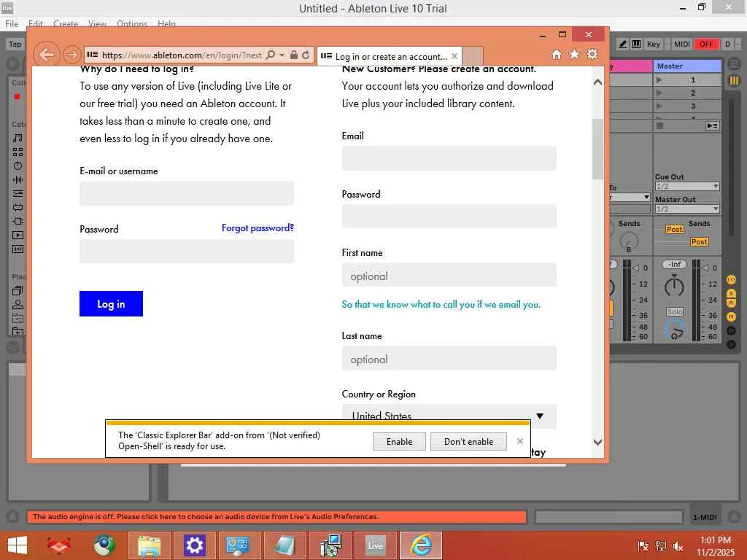Click the Stop All Clips square button

tap(659, 125)
